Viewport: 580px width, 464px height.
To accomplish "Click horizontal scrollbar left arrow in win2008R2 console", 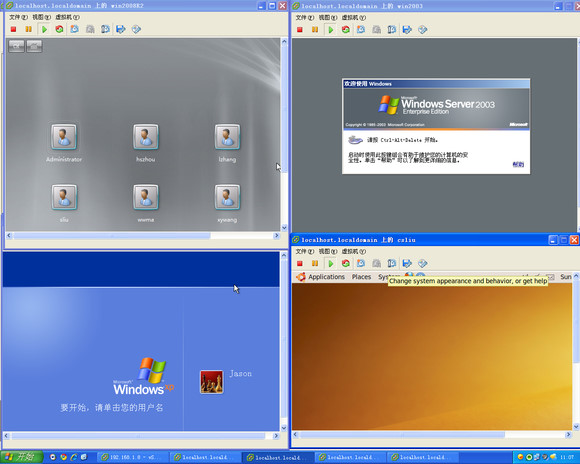I will [x=9, y=235].
